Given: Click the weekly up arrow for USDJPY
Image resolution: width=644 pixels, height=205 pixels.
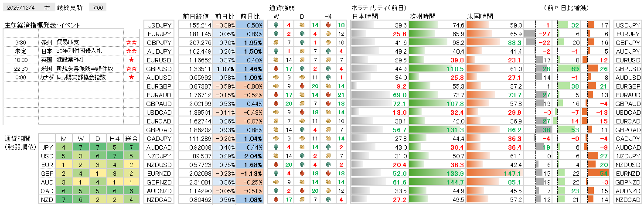Looking at the screenshot, I should coord(276,25).
